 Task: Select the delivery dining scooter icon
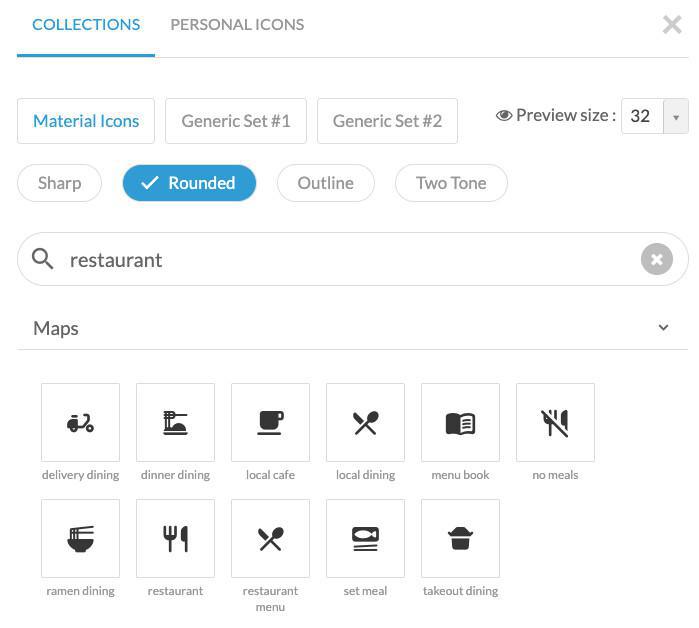tap(80, 422)
